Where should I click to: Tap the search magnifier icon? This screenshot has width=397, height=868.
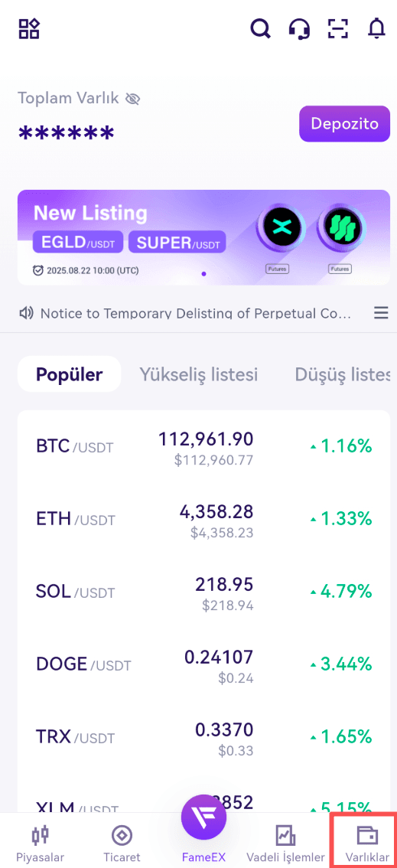tap(260, 28)
